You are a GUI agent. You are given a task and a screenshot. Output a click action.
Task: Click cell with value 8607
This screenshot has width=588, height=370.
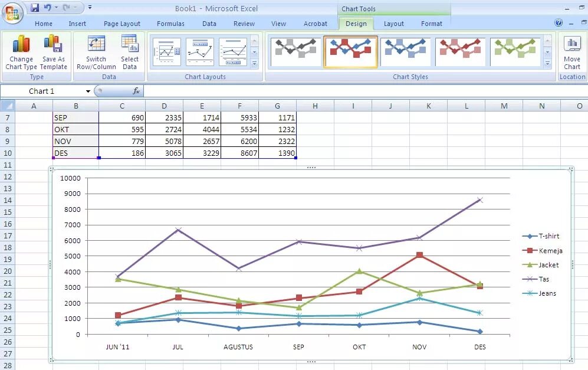click(x=240, y=153)
